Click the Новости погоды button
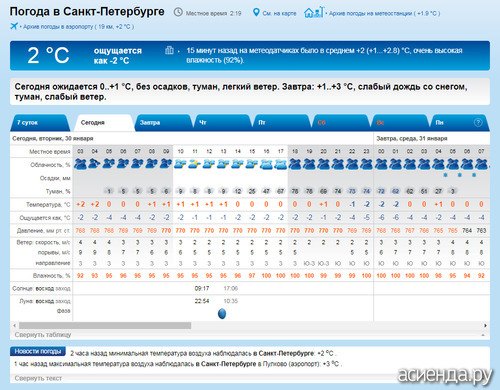 38,351
